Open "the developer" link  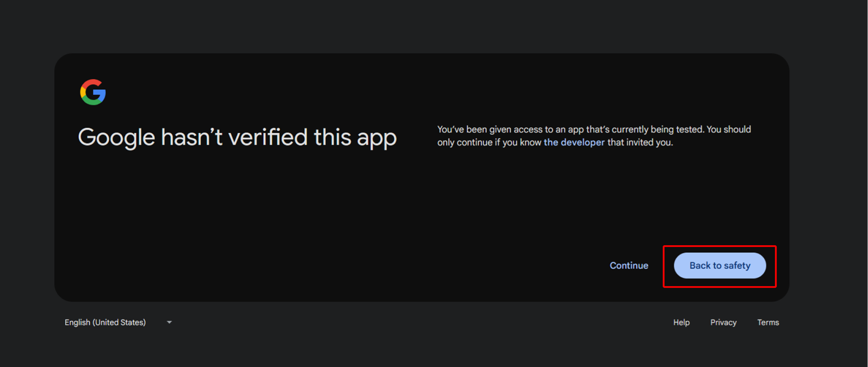pos(574,142)
